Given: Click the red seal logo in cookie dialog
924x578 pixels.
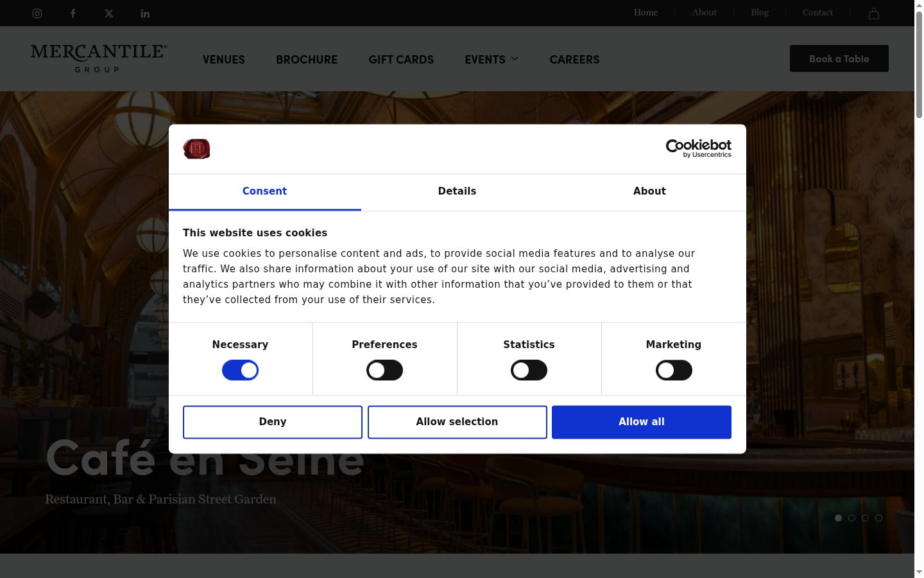Looking at the screenshot, I should [196, 149].
